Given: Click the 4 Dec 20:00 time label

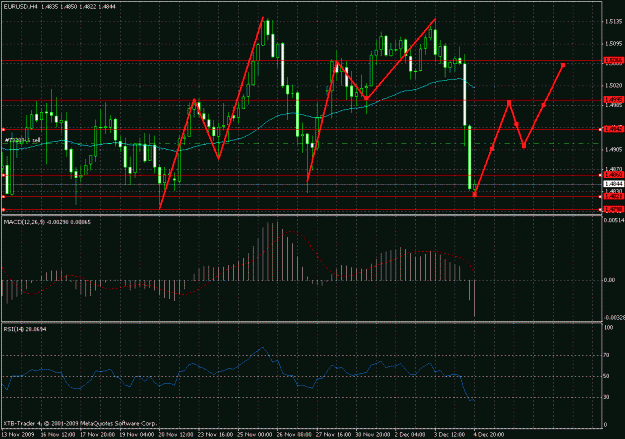Looking at the screenshot, I should [x=489, y=434].
